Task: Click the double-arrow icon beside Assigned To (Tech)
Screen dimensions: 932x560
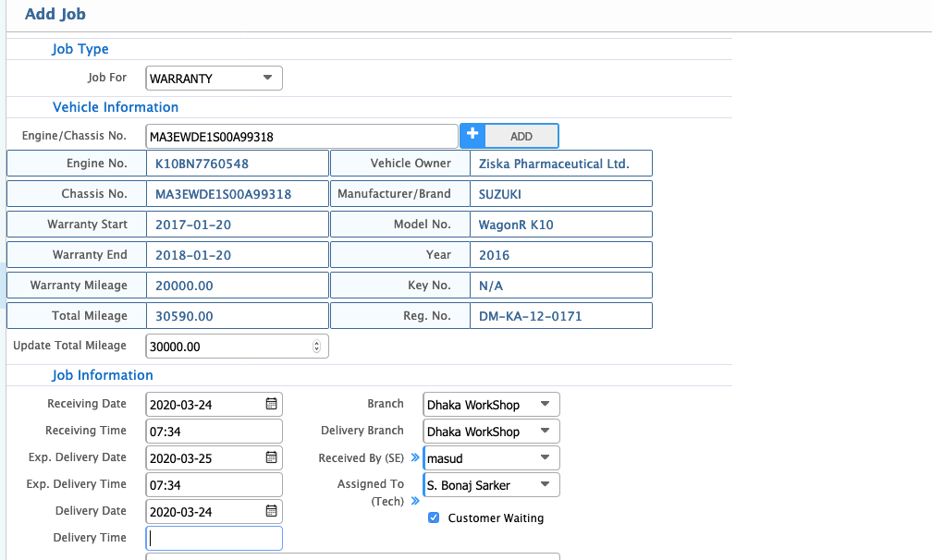Action: click(416, 501)
